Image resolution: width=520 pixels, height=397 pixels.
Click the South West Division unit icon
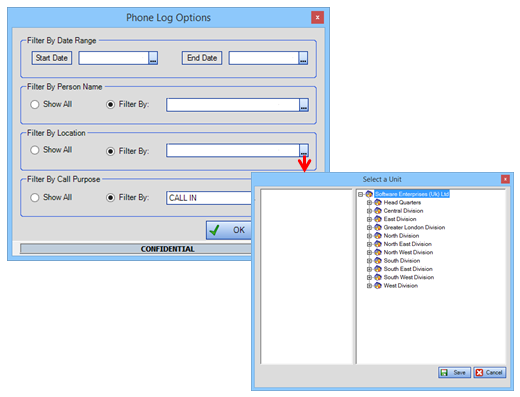point(378,277)
